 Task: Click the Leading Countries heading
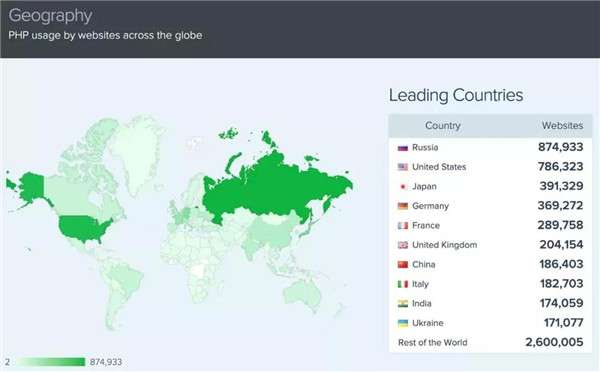(x=456, y=95)
